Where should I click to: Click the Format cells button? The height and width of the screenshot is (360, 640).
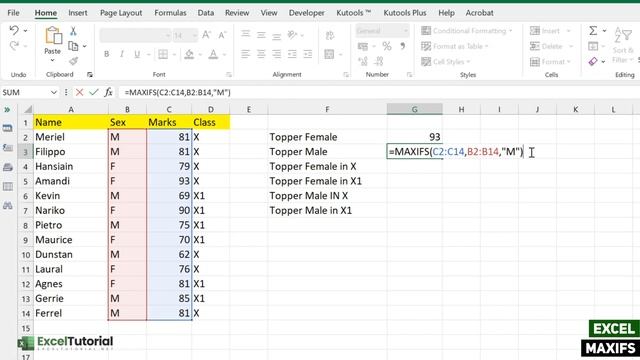550,62
